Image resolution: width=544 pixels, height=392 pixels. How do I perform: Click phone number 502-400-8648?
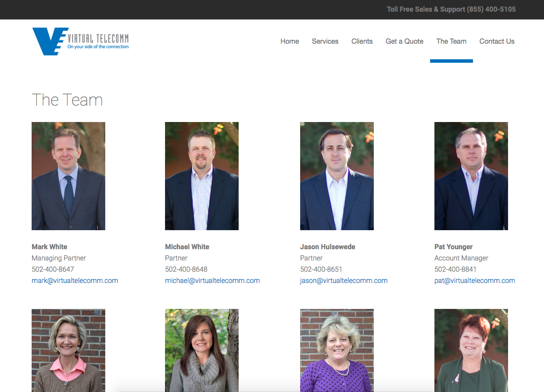pos(186,269)
